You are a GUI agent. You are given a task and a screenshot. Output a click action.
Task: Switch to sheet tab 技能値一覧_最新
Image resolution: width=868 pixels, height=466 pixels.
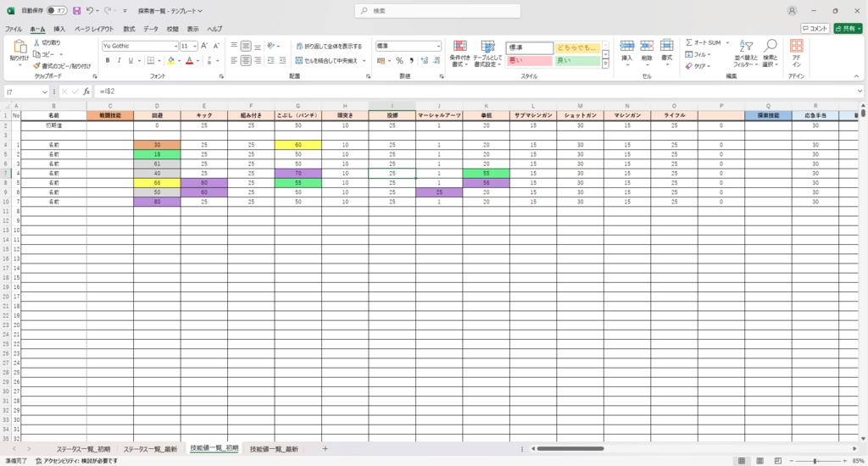[274, 449]
